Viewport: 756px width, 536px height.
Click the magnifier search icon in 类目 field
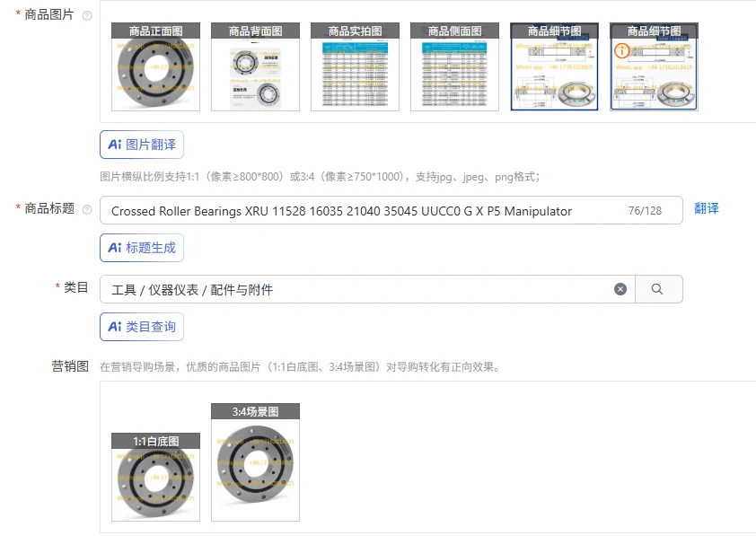[657, 289]
